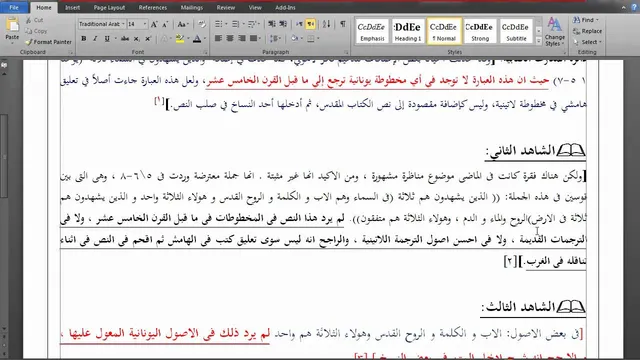Center align the paragraph text
This screenshot has height=360, width=640.
[230, 38]
